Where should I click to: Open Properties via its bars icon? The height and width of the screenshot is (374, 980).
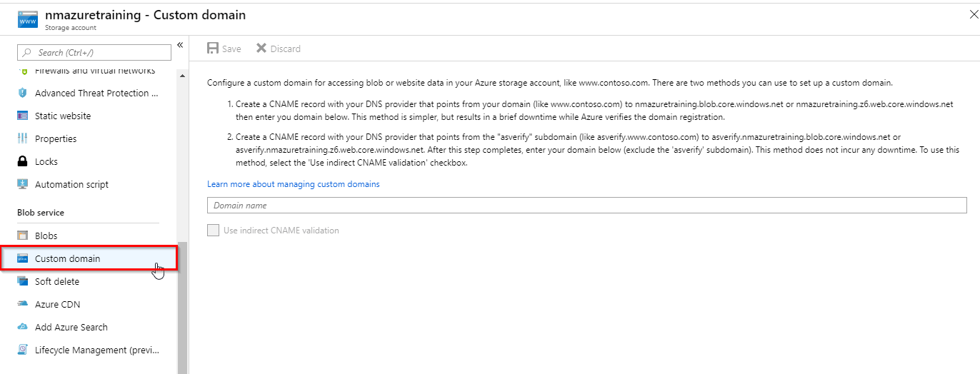(x=22, y=138)
